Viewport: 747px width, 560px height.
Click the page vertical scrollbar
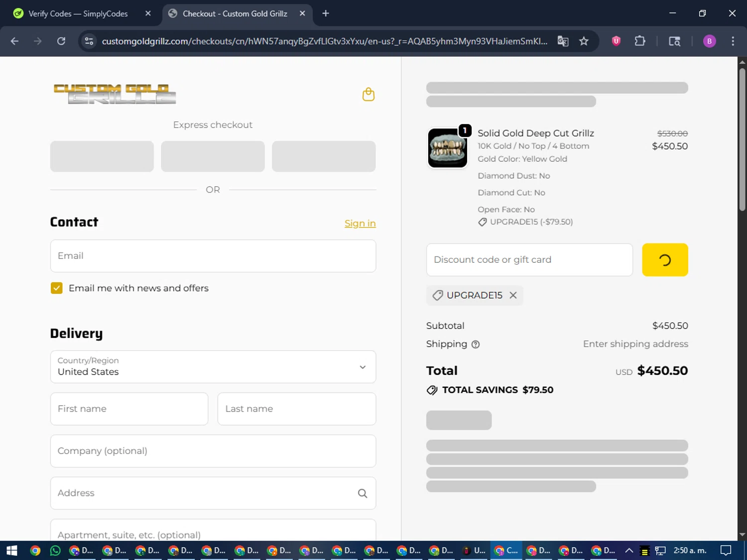(x=742, y=140)
